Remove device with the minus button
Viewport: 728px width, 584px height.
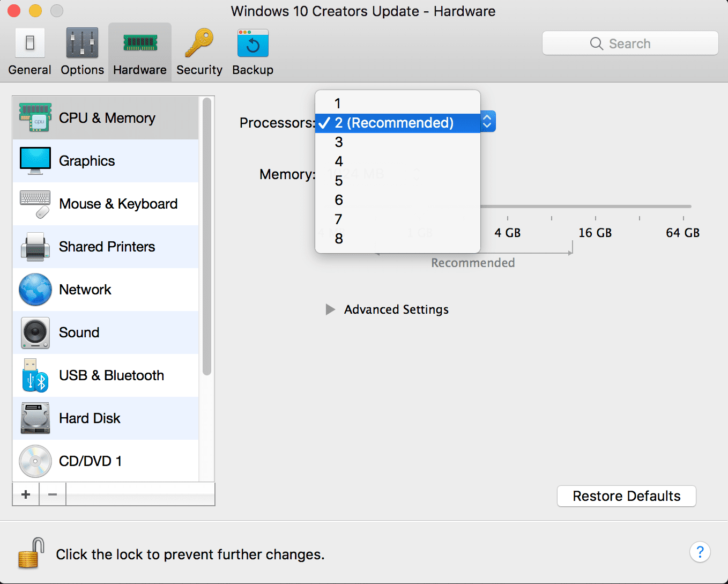(x=53, y=494)
